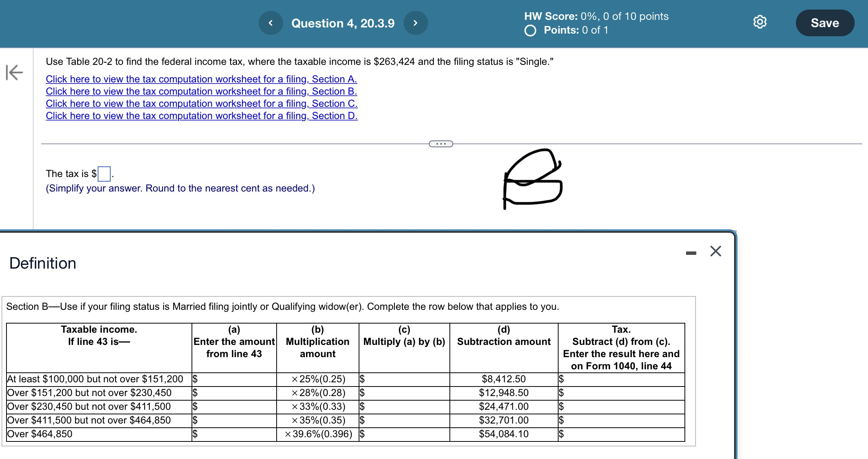Close the Definition popup window
Image resolution: width=868 pixels, height=459 pixels.
tap(715, 251)
